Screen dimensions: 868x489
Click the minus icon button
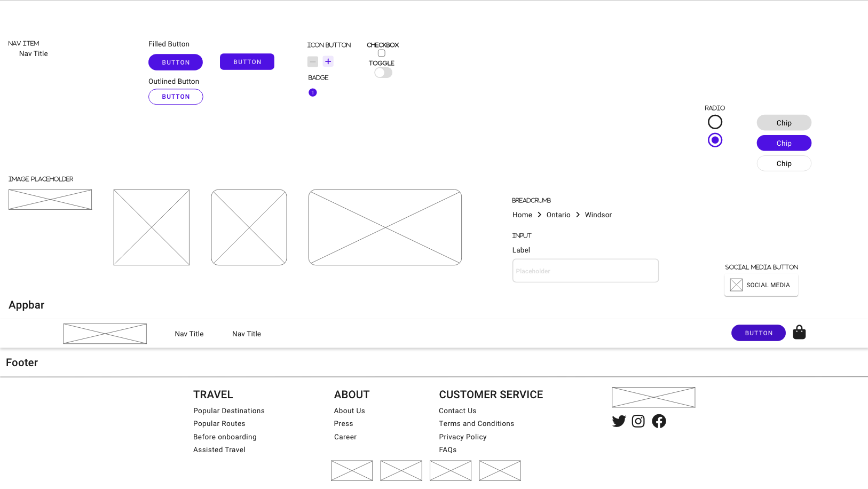point(313,62)
